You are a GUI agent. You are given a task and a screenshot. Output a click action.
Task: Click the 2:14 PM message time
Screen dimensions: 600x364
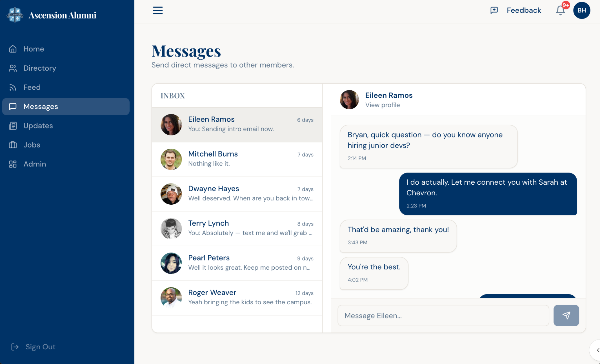tap(357, 158)
